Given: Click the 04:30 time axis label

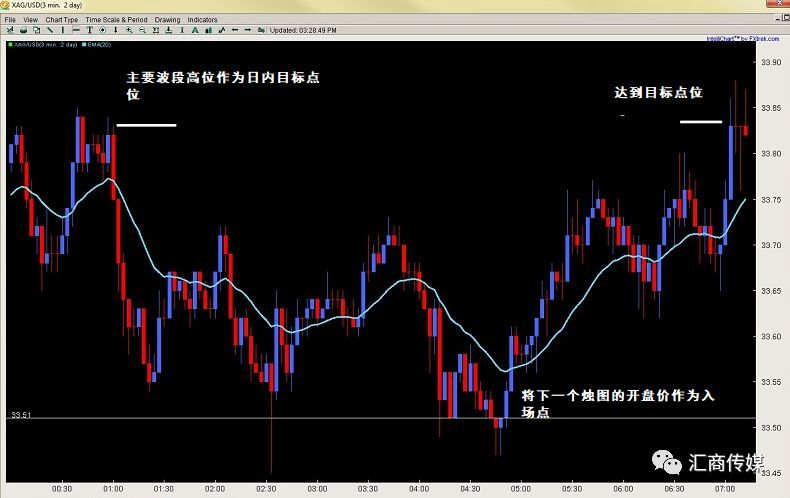Looking at the screenshot, I should tap(470, 489).
